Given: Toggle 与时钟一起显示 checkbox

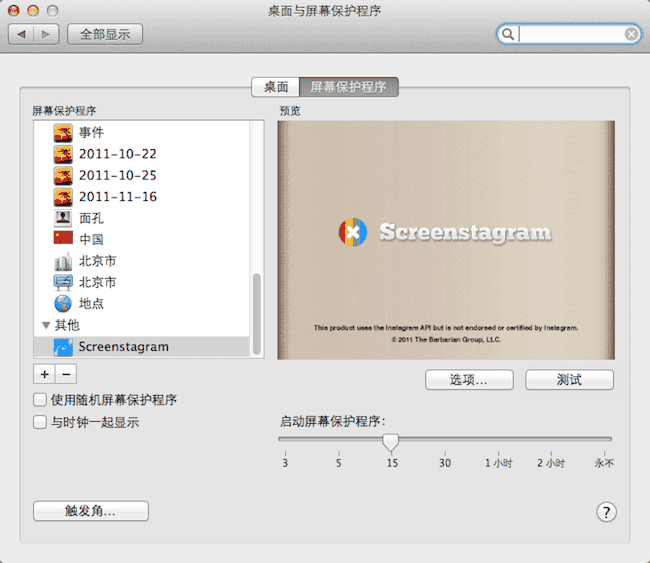Looking at the screenshot, I should [41, 422].
